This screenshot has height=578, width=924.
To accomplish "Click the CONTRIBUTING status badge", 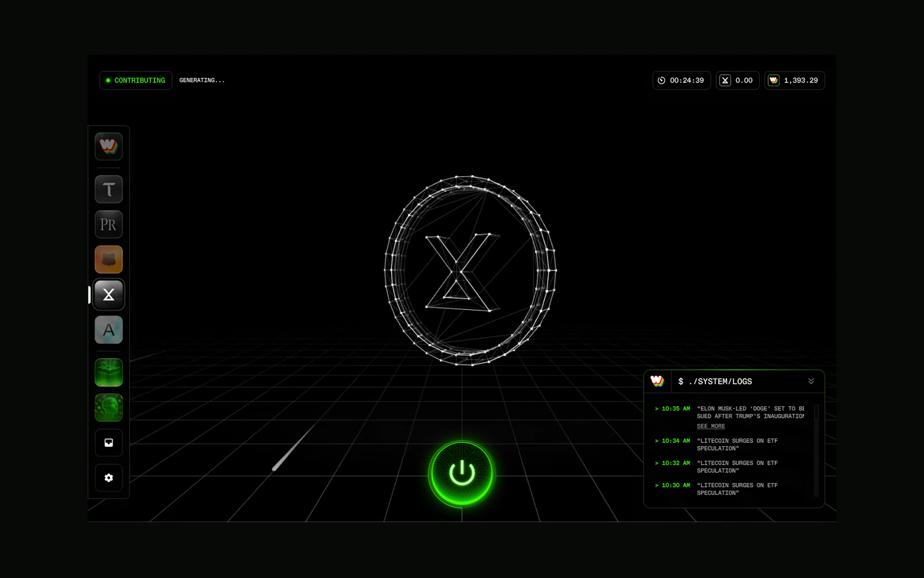I will (x=135, y=80).
